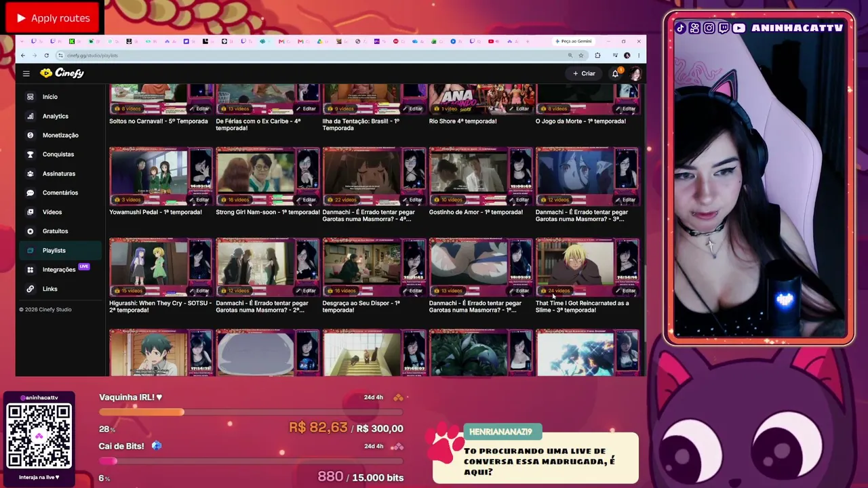The width and height of the screenshot is (868, 488).
Task: Click the title 'Strong Girl Nam-soon - 1ª temporada!'
Action: pyautogui.click(x=268, y=212)
